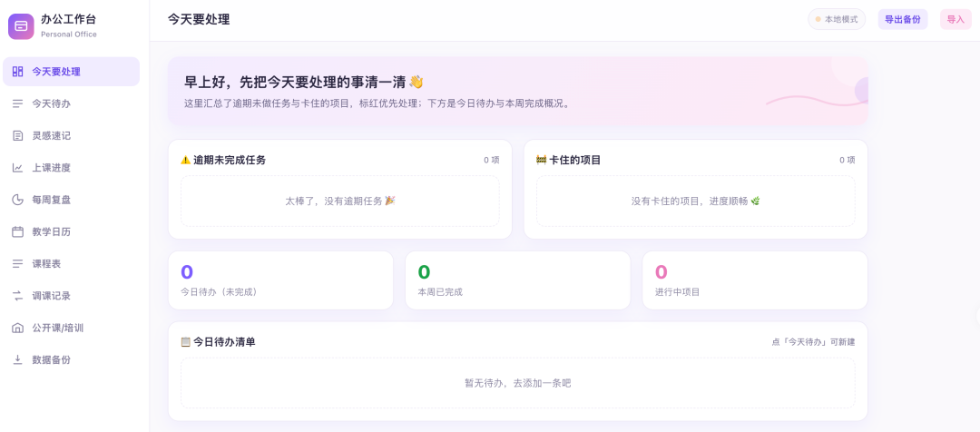The height and width of the screenshot is (432, 980).
Task: Click 没有卡住的项目，进度顺畅 placeholder text
Action: point(696,201)
